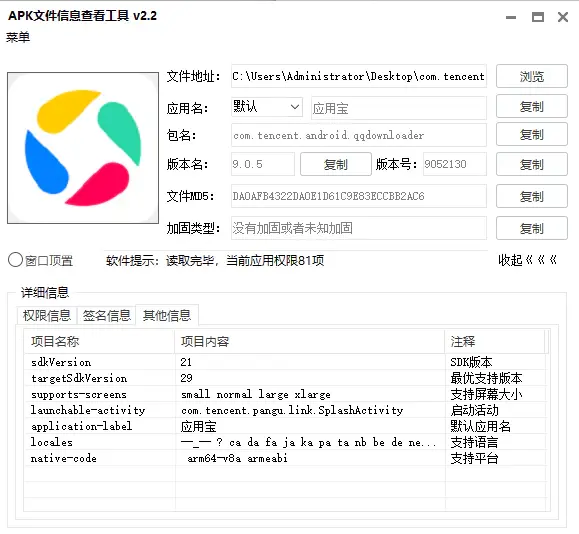Select the sdkVersion row
Screen dimensions: 579x534
click(285, 362)
